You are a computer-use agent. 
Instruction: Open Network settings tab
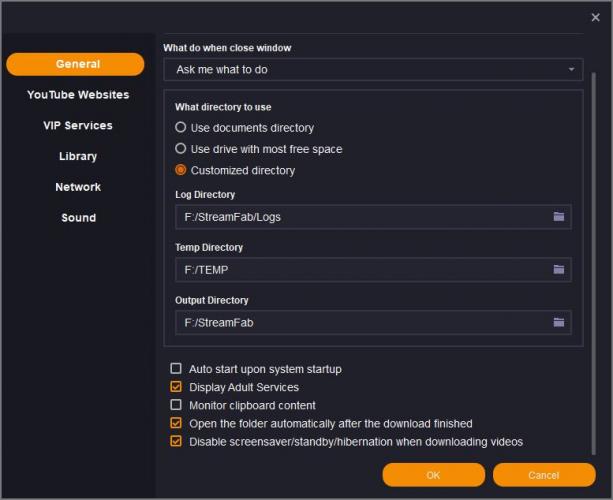click(78, 187)
